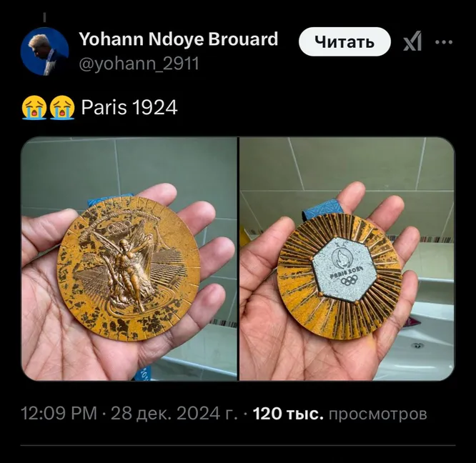The width and height of the screenshot is (476, 463).
Task: Click the 28 дек. 2024 г. date
Action: 174,414
